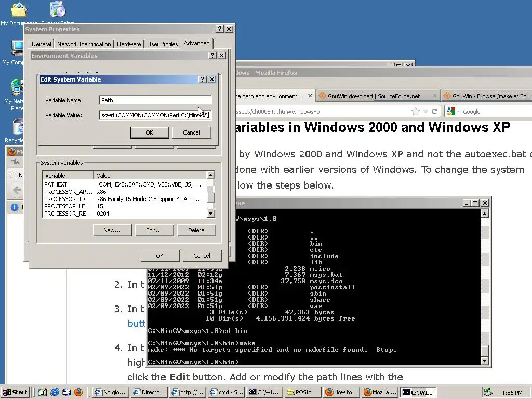Click OK in Edit System Variable dialog
The image size is (532, 399).
click(150, 132)
